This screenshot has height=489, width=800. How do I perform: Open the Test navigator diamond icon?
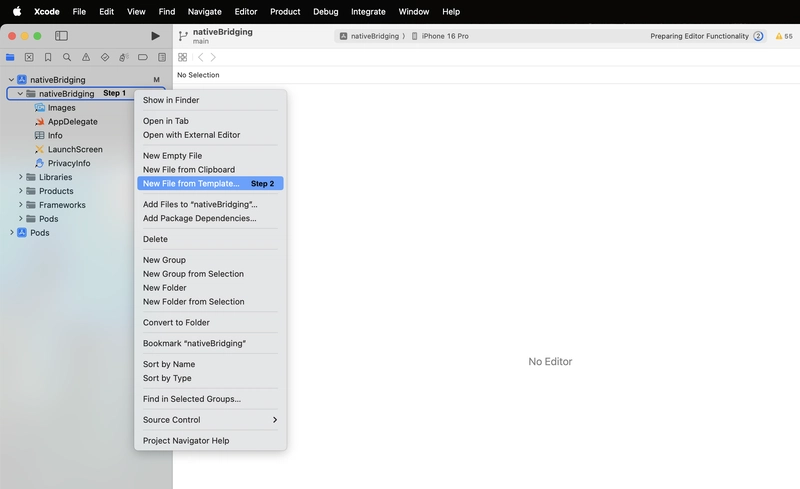105,57
